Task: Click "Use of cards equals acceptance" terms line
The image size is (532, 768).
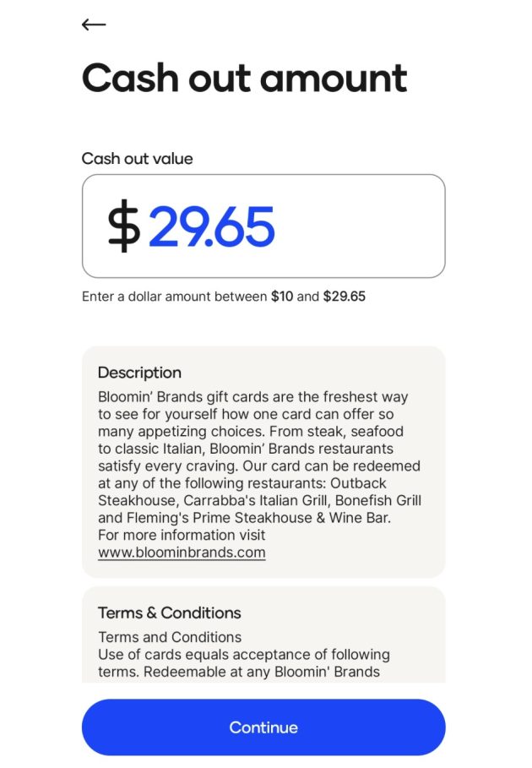Action: [243, 655]
